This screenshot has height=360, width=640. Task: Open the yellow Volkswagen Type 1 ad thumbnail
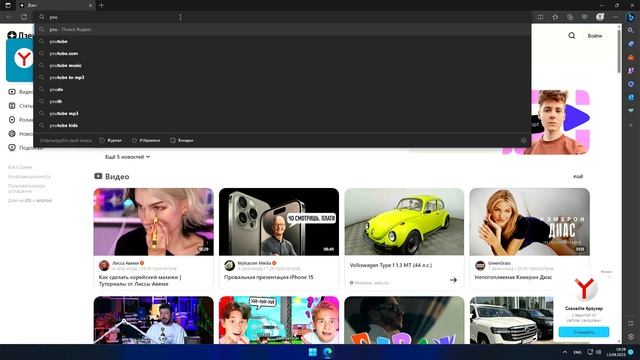click(x=404, y=222)
